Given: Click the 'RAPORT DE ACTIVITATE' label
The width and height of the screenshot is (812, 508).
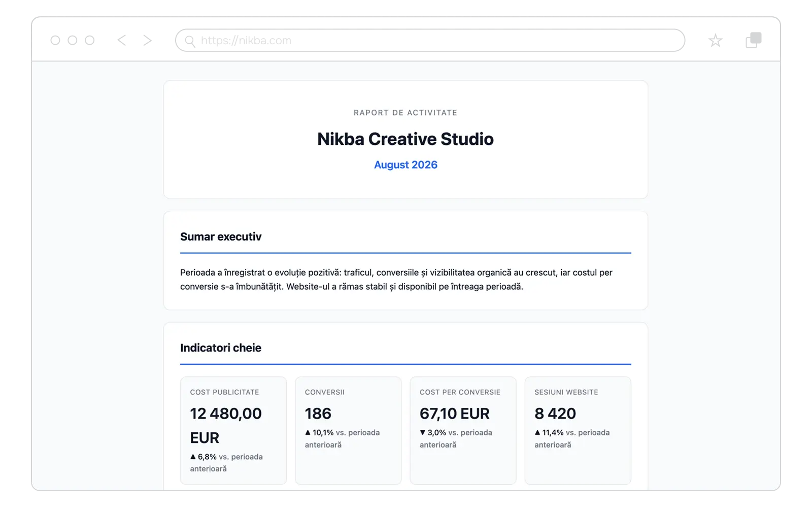Looking at the screenshot, I should [405, 113].
